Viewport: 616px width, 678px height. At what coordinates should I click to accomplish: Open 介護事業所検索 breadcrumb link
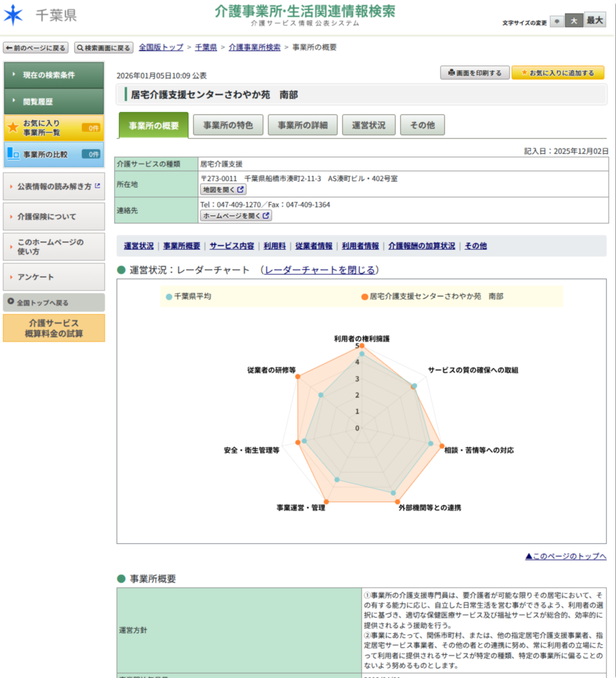point(255,47)
